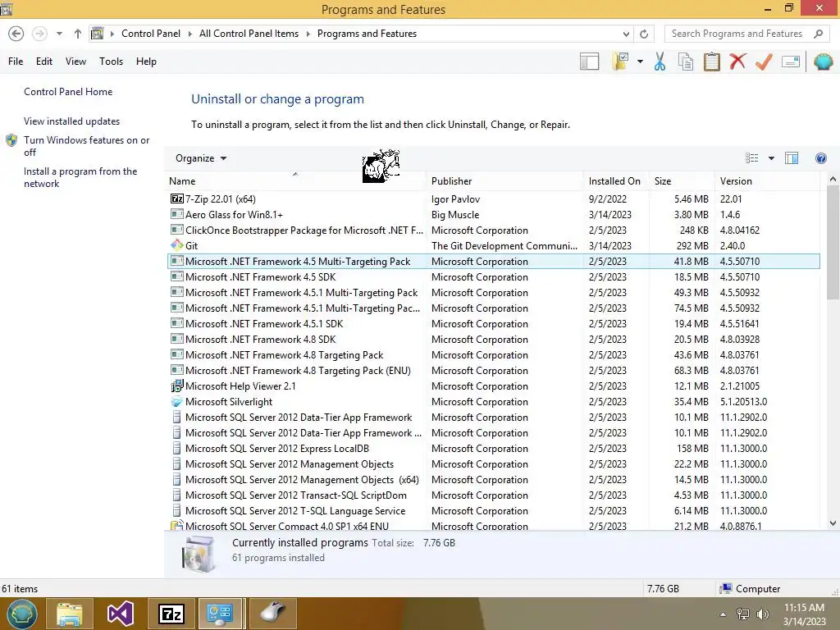Sort by Publisher column header
Screen dimensions: 840x630
[x=504, y=181]
